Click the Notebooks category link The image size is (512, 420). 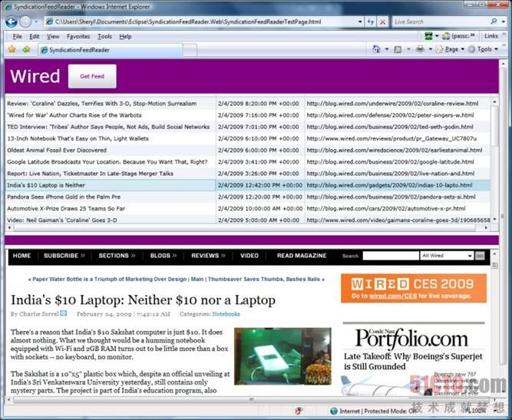[x=226, y=314]
